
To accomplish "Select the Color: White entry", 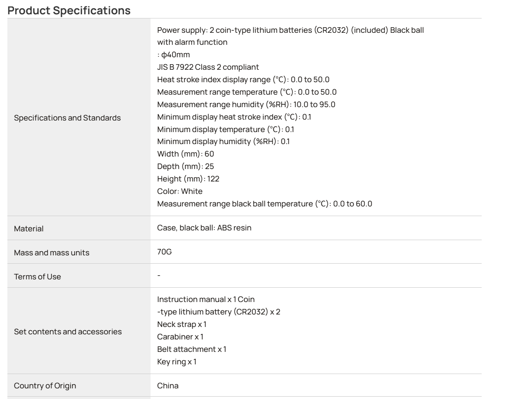I will pyautogui.click(x=180, y=191).
